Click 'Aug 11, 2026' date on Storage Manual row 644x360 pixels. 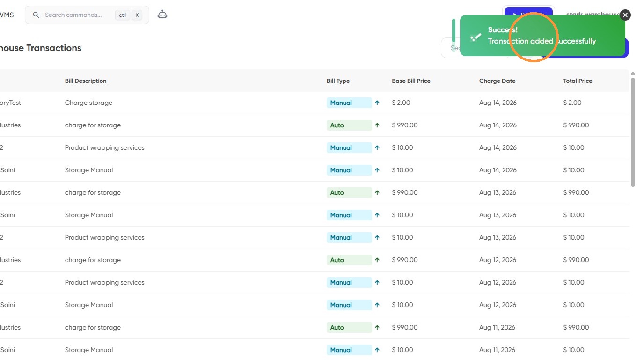click(x=498, y=350)
